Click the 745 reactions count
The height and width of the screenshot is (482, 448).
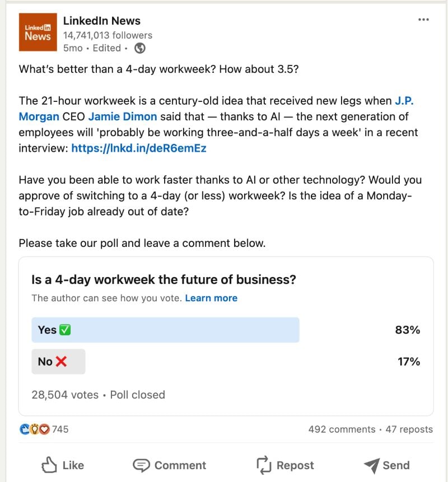click(x=60, y=429)
